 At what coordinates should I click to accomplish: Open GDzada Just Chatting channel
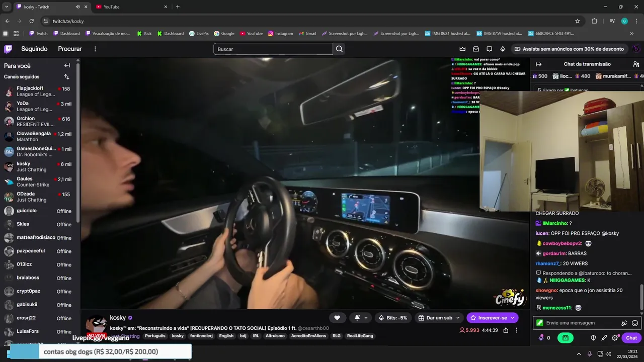[x=39, y=197]
